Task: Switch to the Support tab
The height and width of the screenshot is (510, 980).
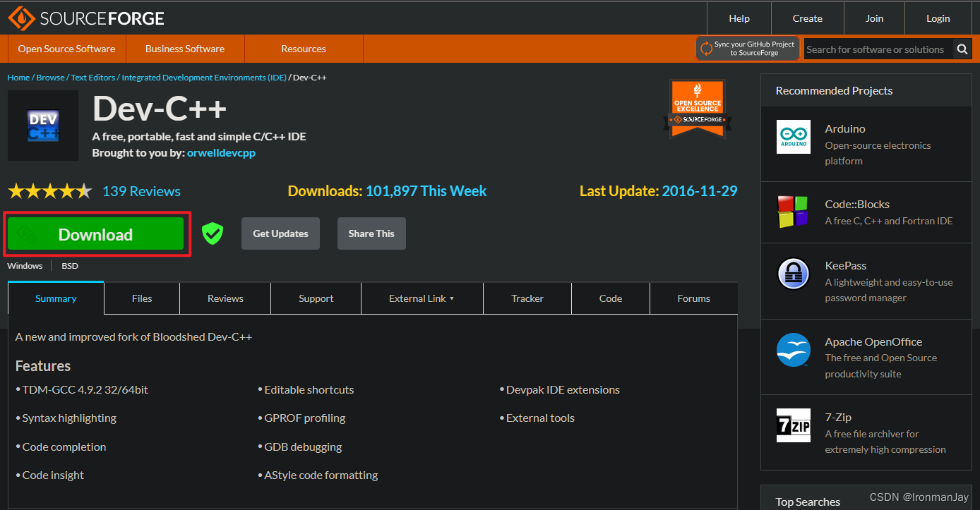Action: tap(316, 298)
